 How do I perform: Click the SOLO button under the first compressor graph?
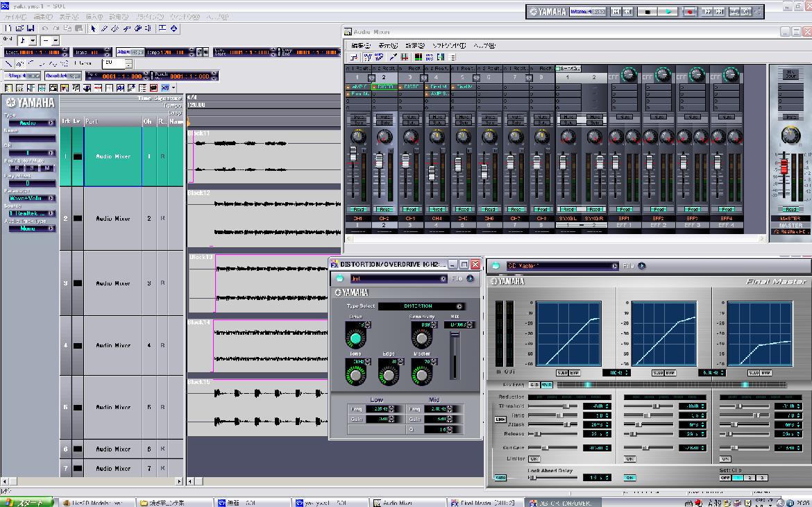(561, 373)
